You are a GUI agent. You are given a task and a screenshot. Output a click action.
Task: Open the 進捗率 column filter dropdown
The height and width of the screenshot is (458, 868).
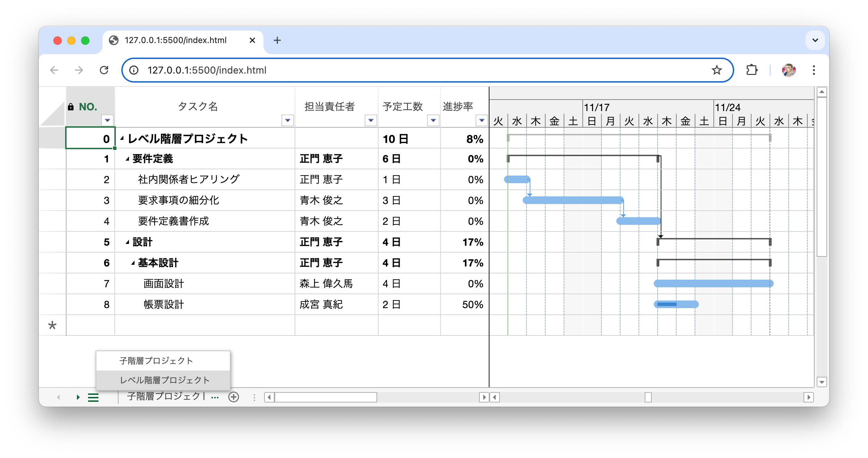pos(481,120)
